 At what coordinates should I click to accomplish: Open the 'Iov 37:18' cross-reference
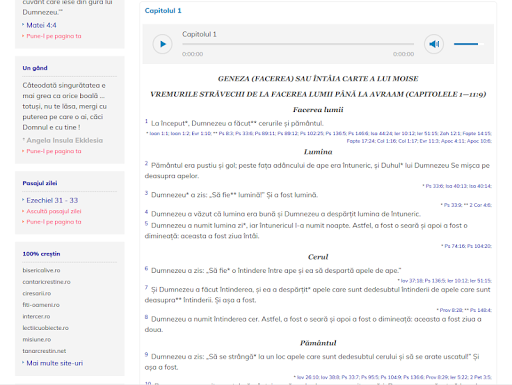[411, 281]
